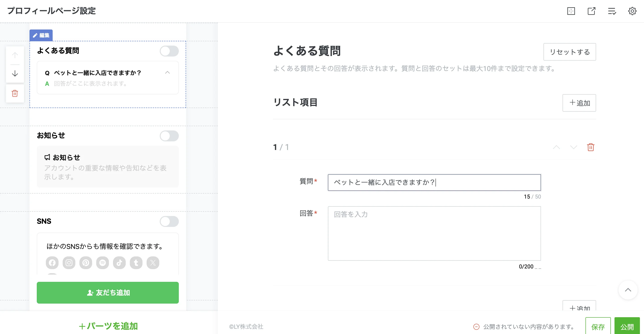This screenshot has width=644, height=334.
Task: Click the Tumblr icon in SNS preview
Action: (136, 263)
